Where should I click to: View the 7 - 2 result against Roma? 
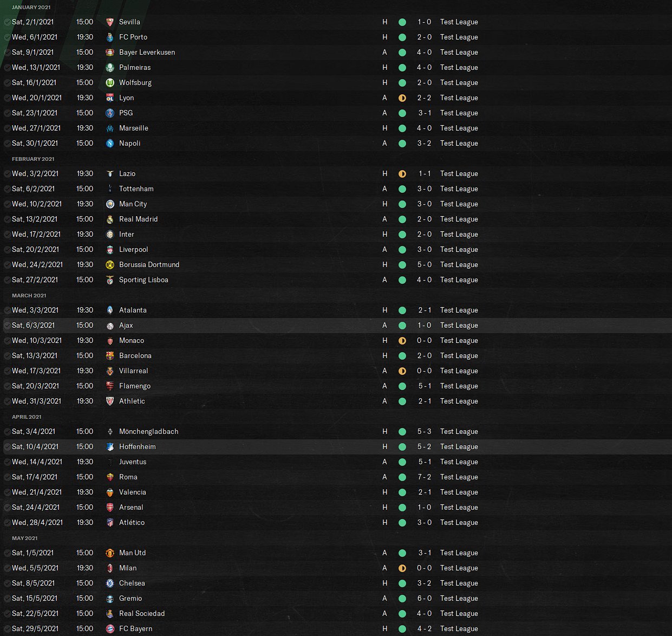[x=425, y=477]
